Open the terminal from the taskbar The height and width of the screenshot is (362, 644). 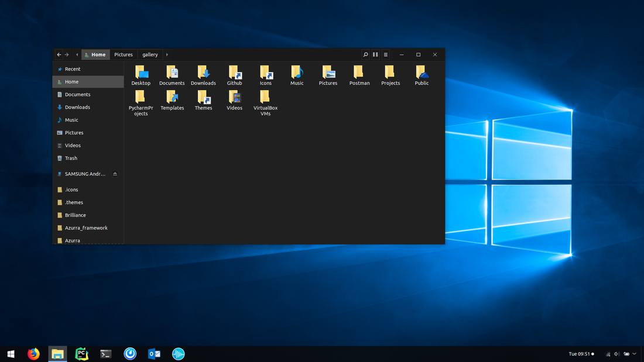106,354
